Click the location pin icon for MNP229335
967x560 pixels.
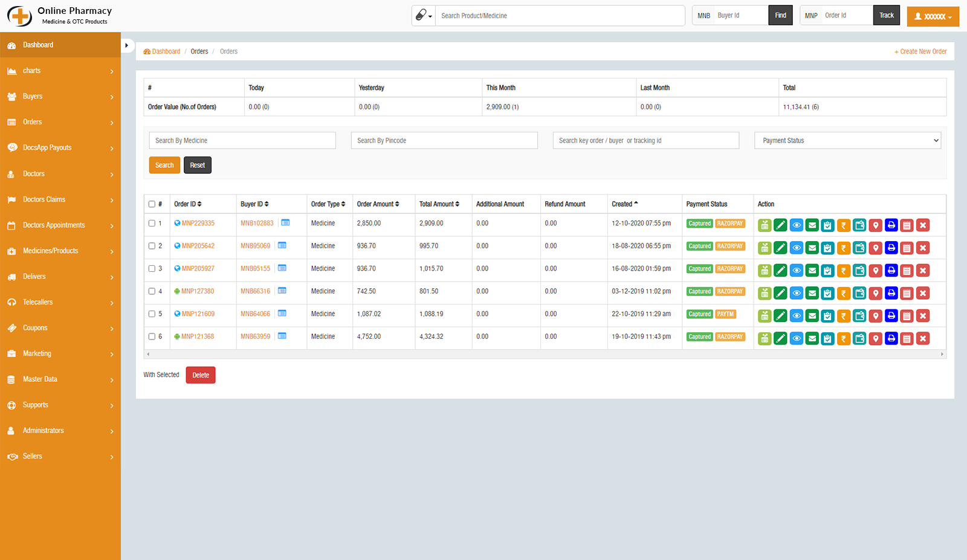(875, 225)
